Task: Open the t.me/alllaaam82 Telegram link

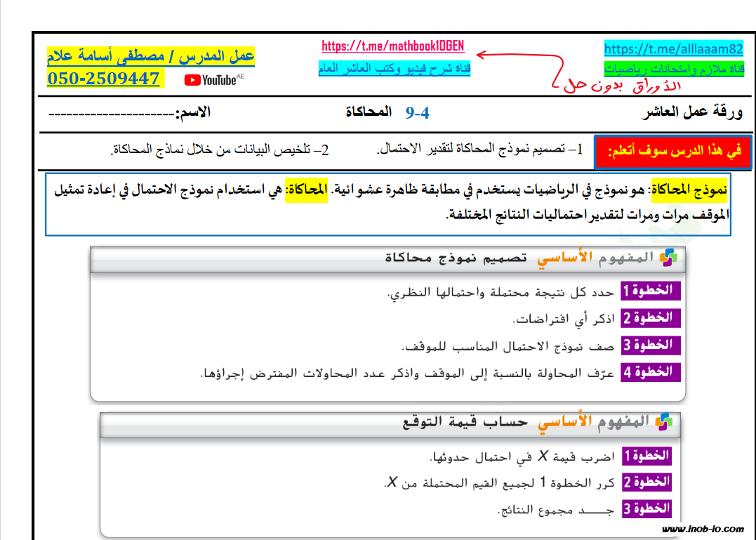Action: click(x=672, y=48)
